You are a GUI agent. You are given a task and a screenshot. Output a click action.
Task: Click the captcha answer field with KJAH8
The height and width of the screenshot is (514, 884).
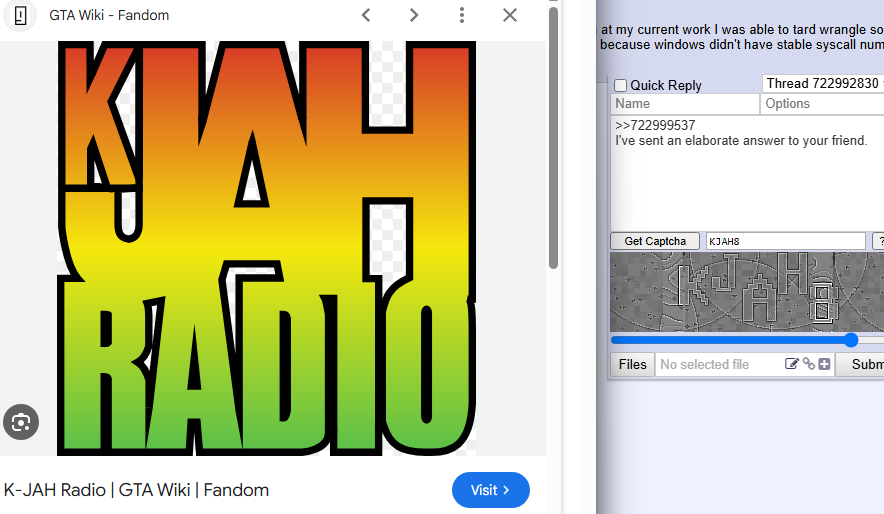(786, 241)
